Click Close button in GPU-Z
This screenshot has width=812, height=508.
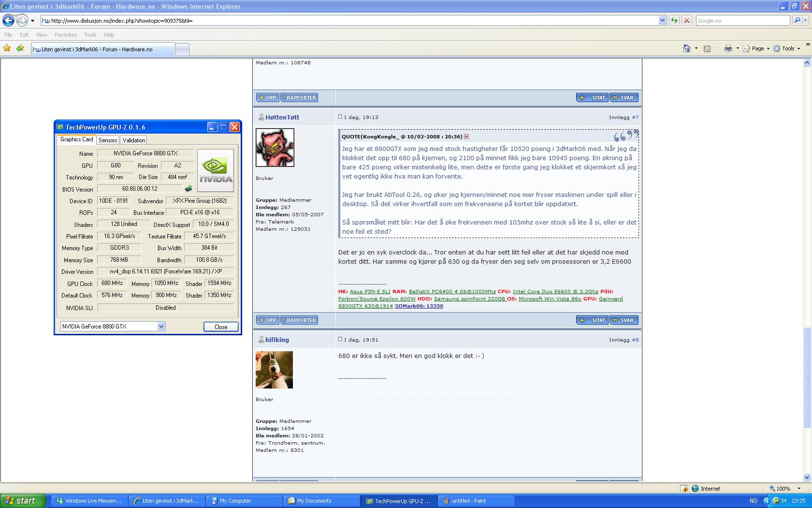221,327
